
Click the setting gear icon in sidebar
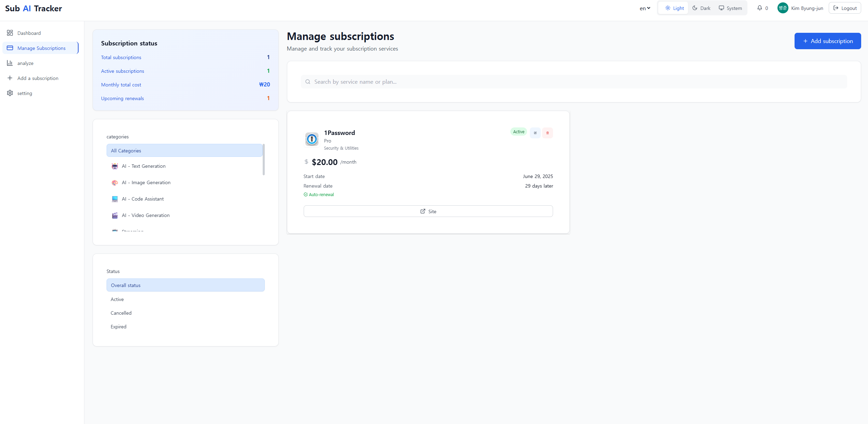(10, 93)
